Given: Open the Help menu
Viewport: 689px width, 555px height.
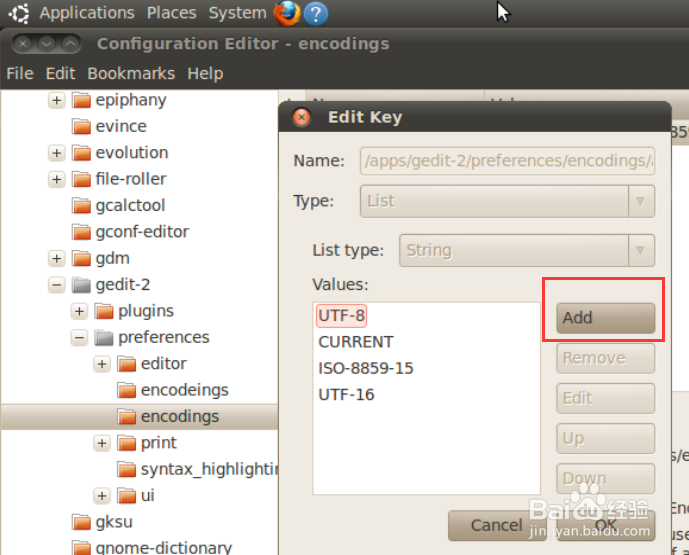Looking at the screenshot, I should [x=205, y=73].
